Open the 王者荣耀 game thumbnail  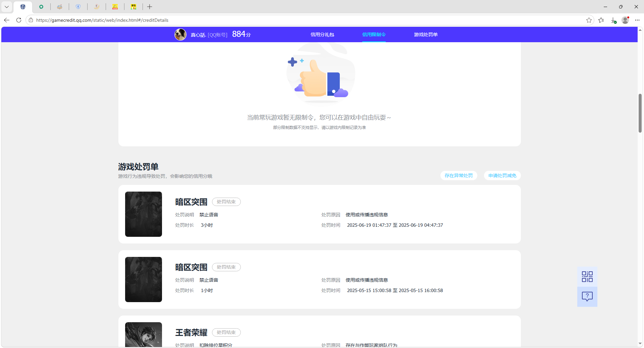coord(144,335)
